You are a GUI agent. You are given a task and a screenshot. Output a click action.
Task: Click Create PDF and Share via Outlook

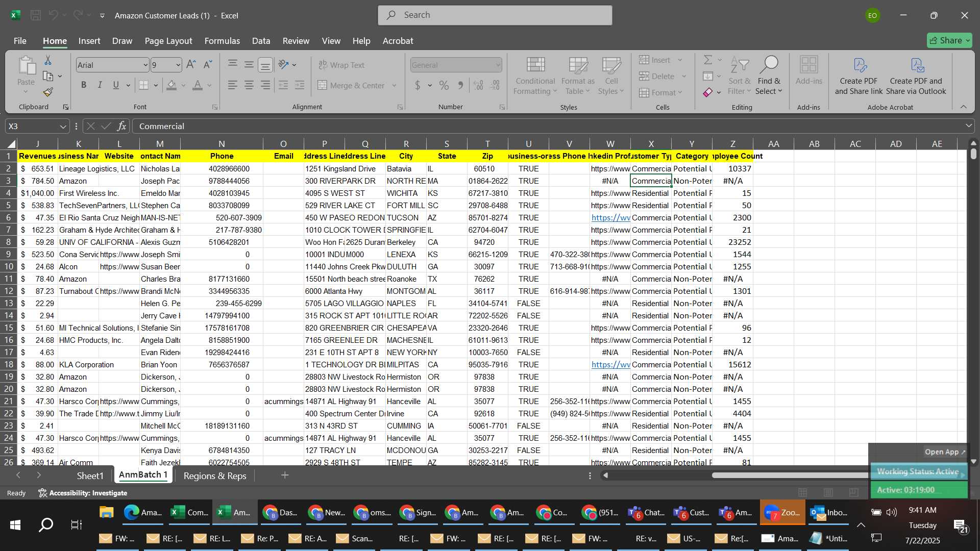pyautogui.click(x=916, y=76)
